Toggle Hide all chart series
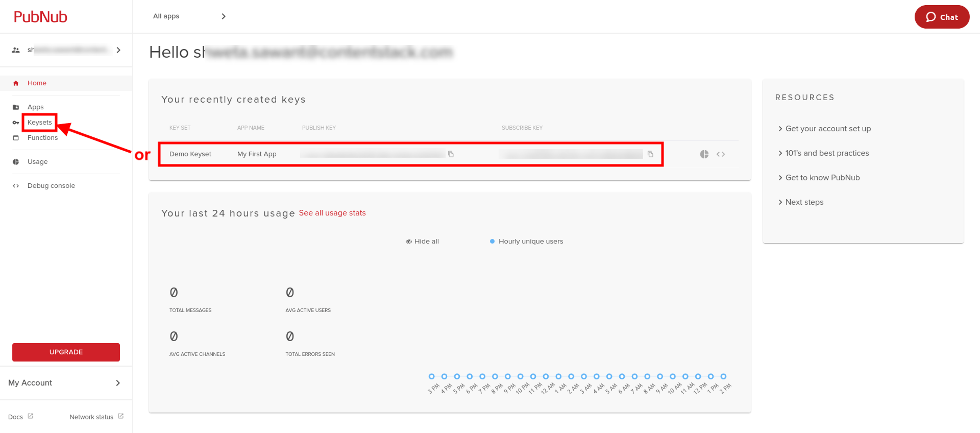Image resolution: width=980 pixels, height=433 pixels. coord(422,241)
